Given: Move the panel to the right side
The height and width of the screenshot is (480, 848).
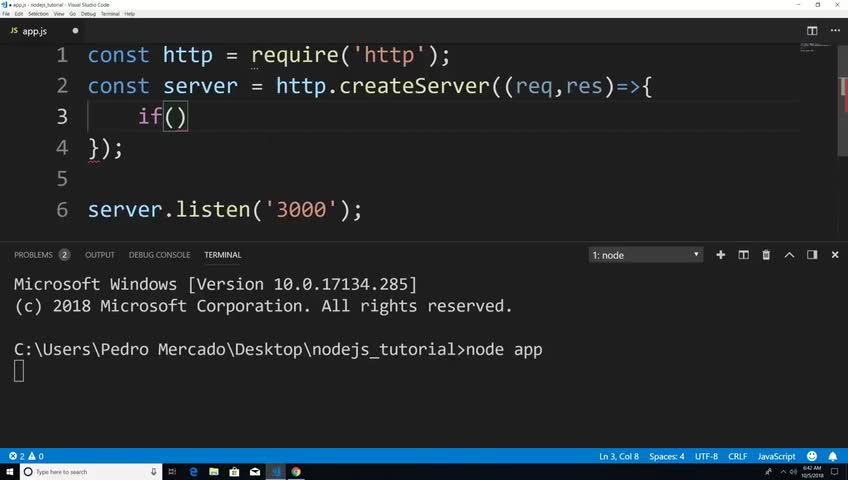Looking at the screenshot, I should click(x=812, y=255).
